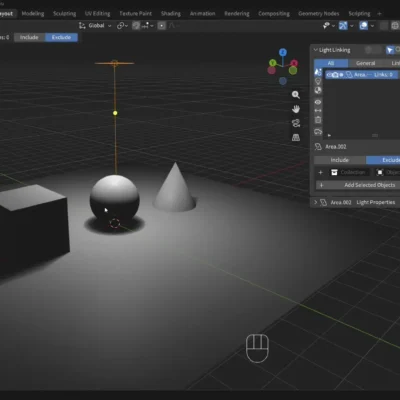Click the red X axis gizmo circle
Screen dimensions: 400x400
pos(294,63)
